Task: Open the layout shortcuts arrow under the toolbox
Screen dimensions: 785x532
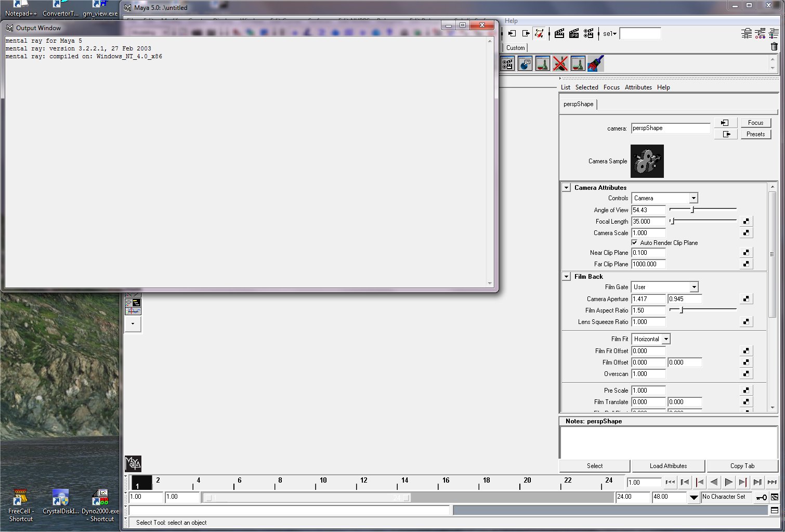Action: [133, 323]
